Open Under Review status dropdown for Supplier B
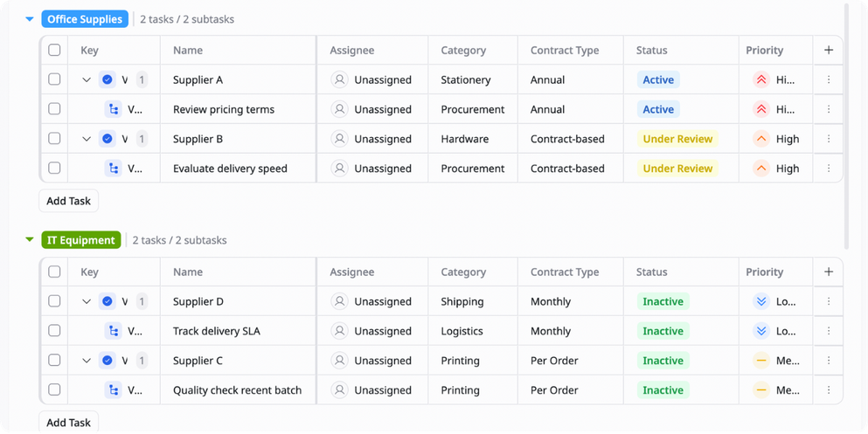 677,139
